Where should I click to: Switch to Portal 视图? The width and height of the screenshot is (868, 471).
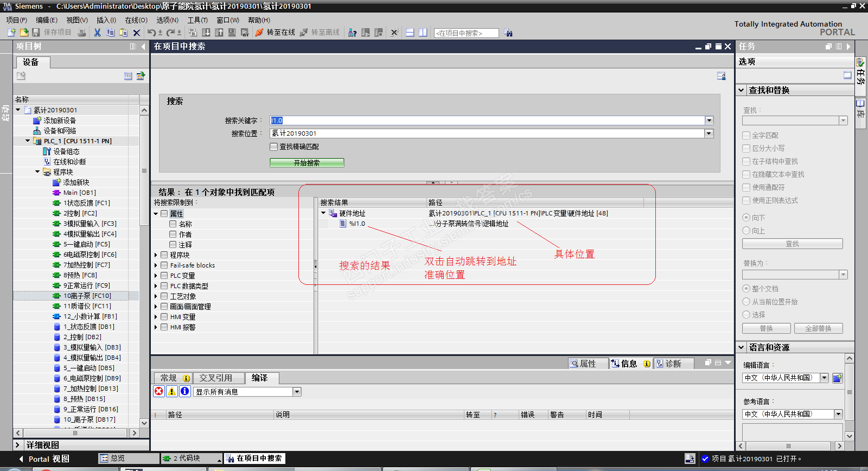[43, 459]
